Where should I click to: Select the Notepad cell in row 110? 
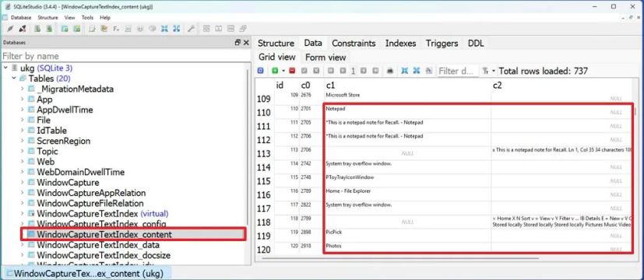coord(408,112)
